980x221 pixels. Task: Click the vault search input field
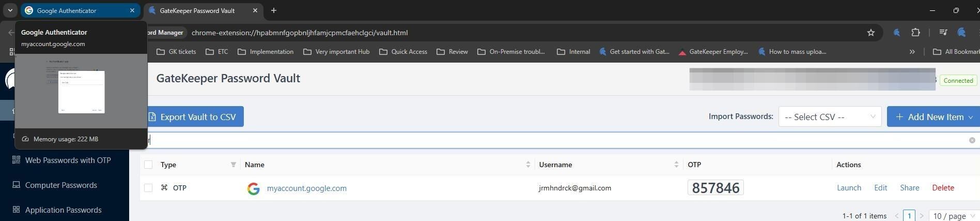point(558,140)
